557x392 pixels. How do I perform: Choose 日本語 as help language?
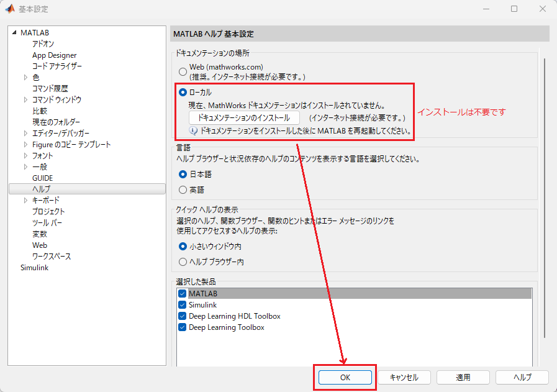(183, 175)
